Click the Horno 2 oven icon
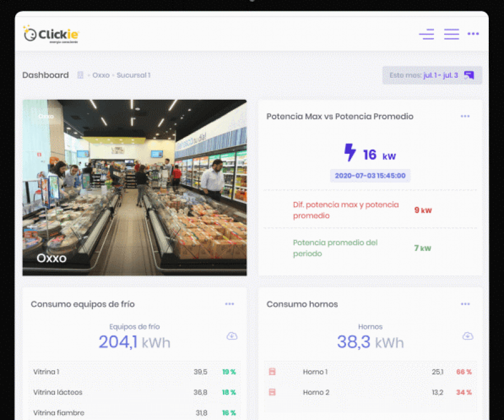Screen dimensions: 504x420 coord(272,393)
